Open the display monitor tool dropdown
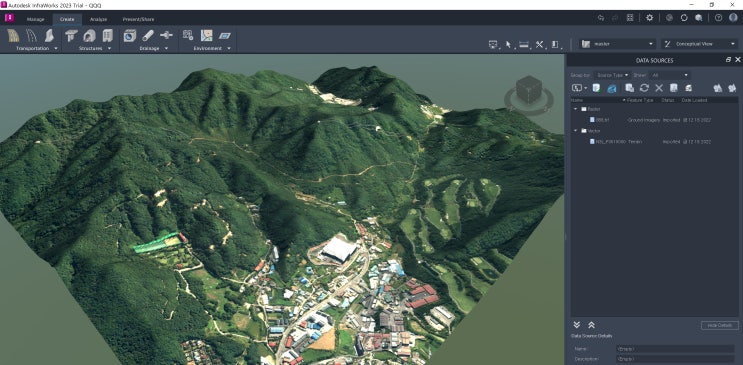Screen dimensions: 743x365 (x=494, y=45)
